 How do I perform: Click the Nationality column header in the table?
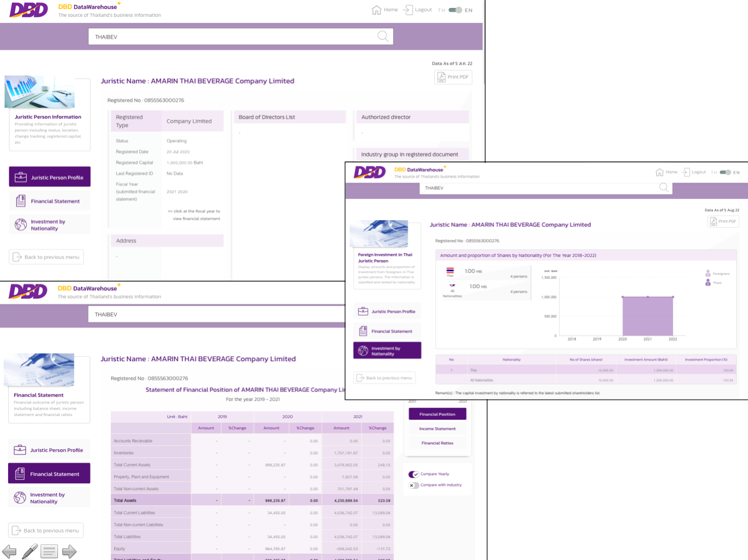(512, 360)
